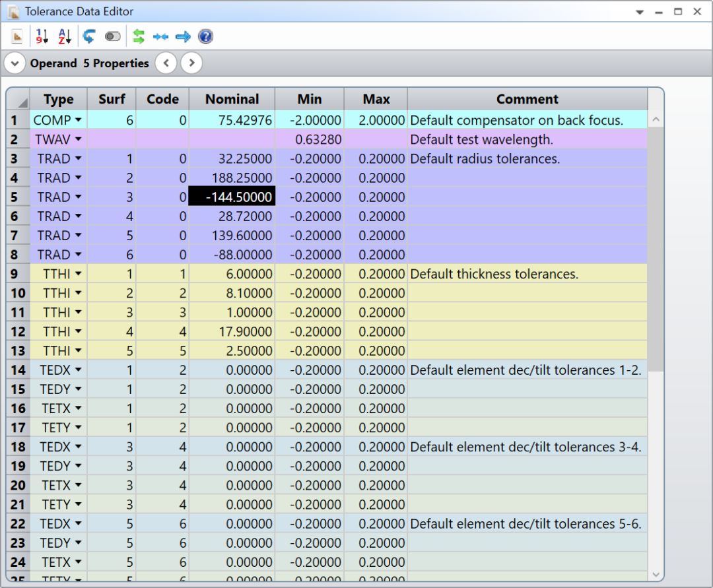Screen dimensions: 713x588
Task: Open the Tolerance Wizard icon
Action: point(17,37)
